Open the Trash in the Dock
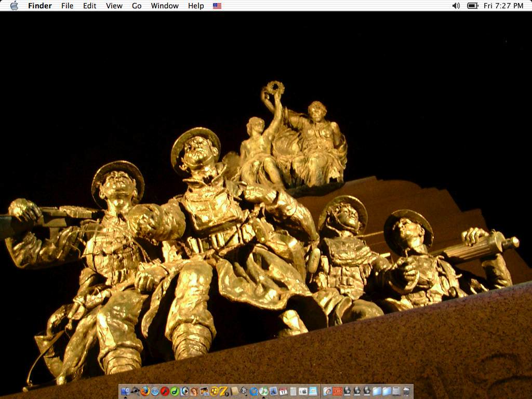This screenshot has width=532, height=399. pyautogui.click(x=406, y=391)
